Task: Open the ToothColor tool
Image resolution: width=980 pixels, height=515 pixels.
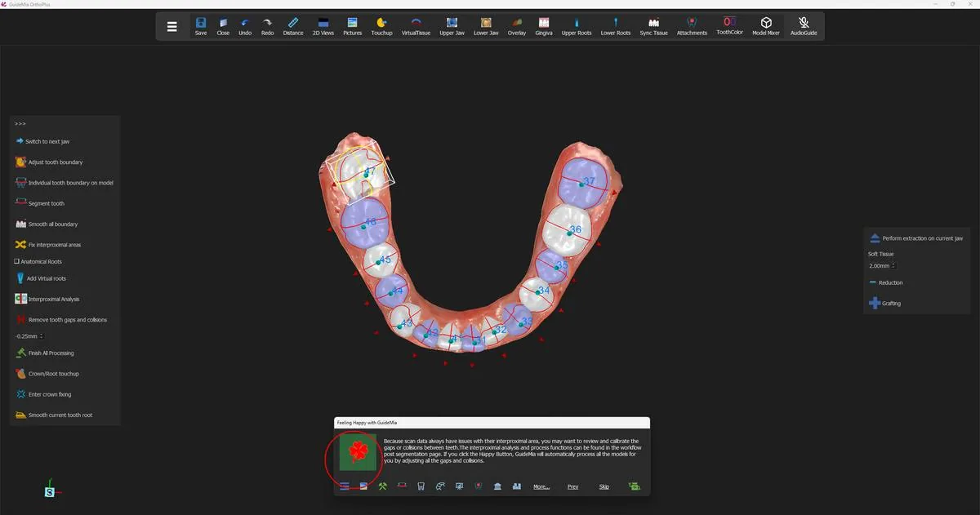Action: coord(729,26)
